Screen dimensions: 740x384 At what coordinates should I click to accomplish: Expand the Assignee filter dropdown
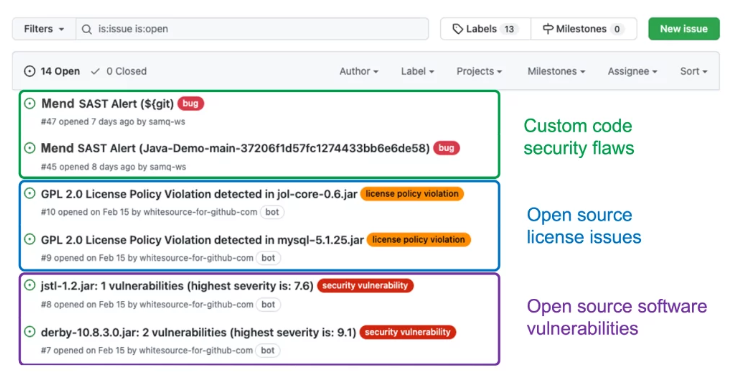pos(632,71)
